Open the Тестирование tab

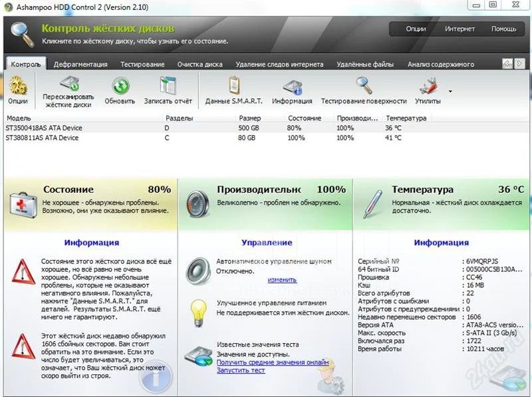[142, 64]
